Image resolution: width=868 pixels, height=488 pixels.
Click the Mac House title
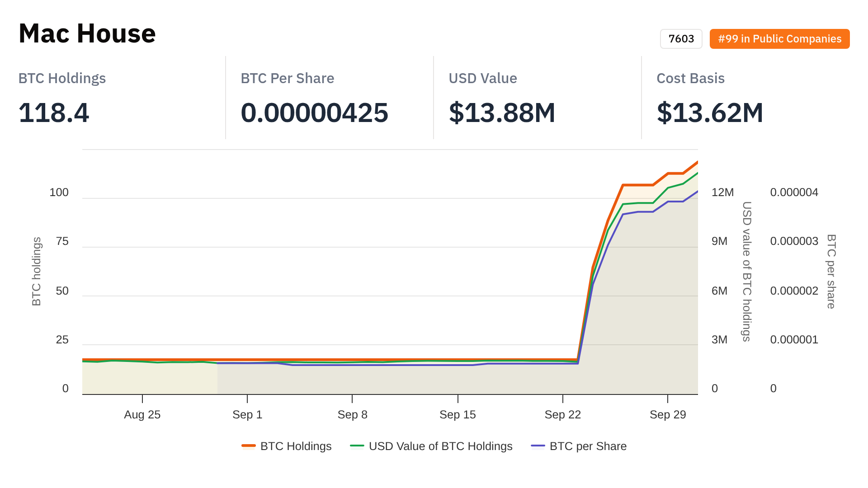tap(87, 33)
